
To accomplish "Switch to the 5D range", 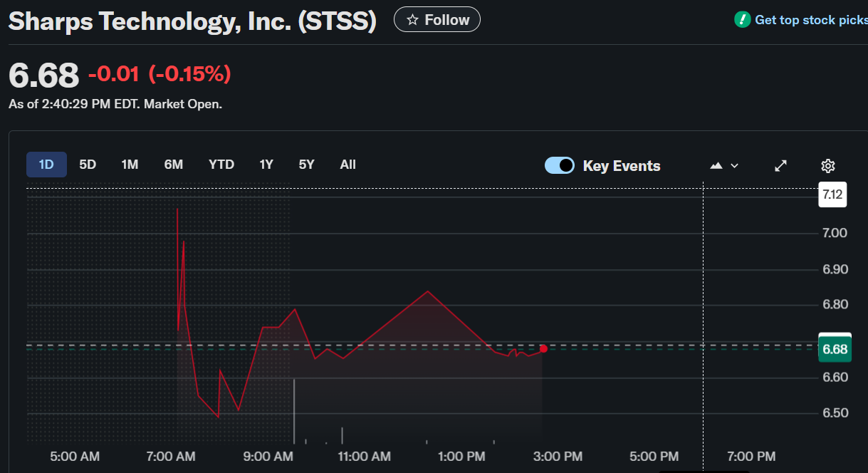I will point(88,165).
